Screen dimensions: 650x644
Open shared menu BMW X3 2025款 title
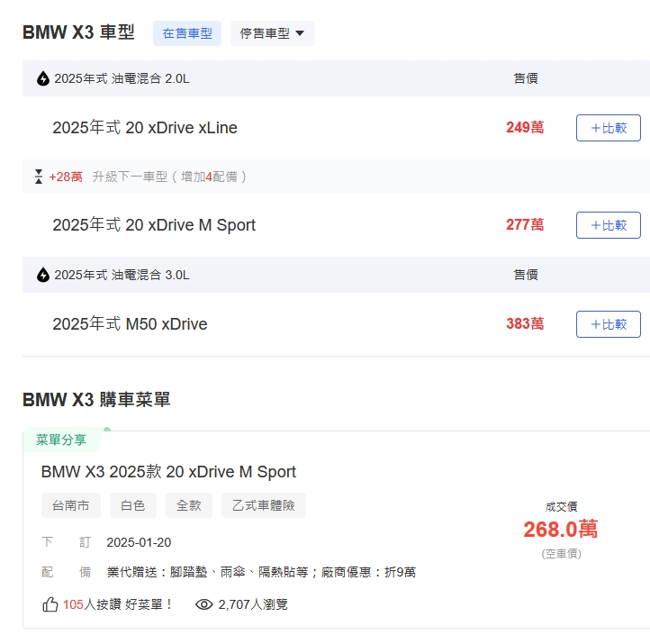[168, 472]
